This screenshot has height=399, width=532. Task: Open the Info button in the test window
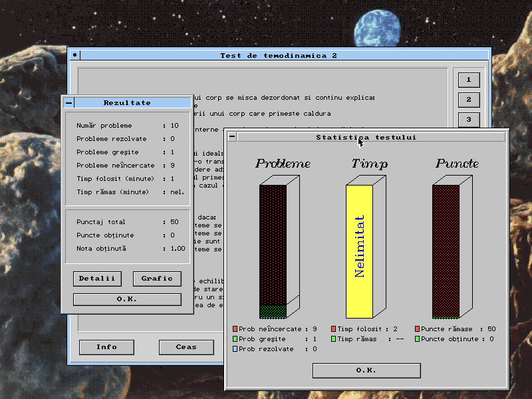click(x=106, y=346)
